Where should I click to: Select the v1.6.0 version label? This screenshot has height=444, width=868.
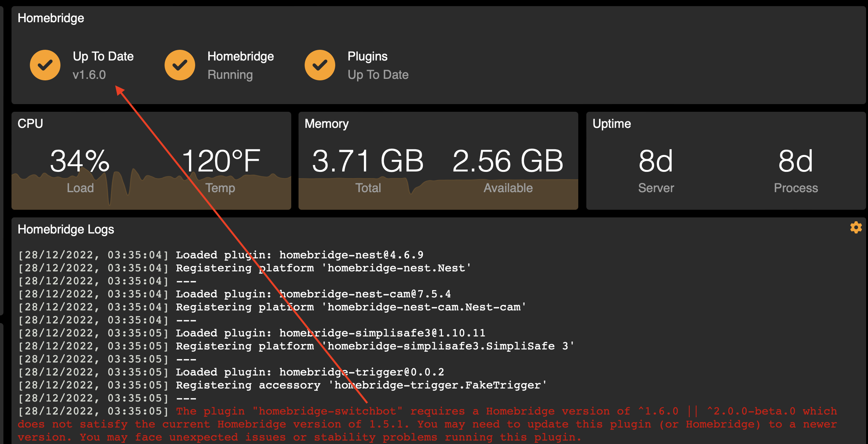(x=90, y=75)
